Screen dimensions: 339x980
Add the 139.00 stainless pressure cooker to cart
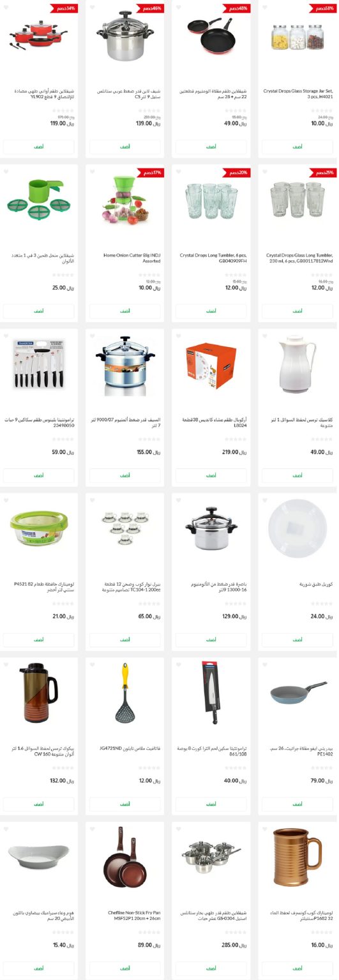(125, 147)
